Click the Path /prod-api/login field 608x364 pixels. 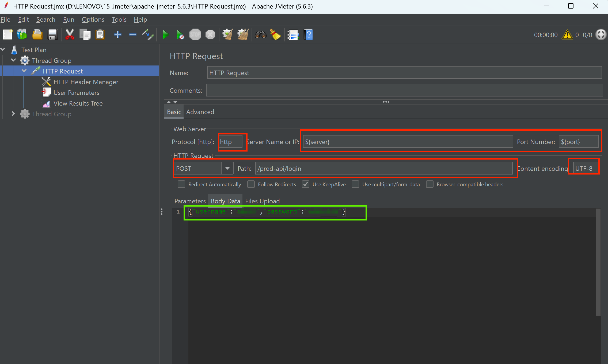coord(384,168)
